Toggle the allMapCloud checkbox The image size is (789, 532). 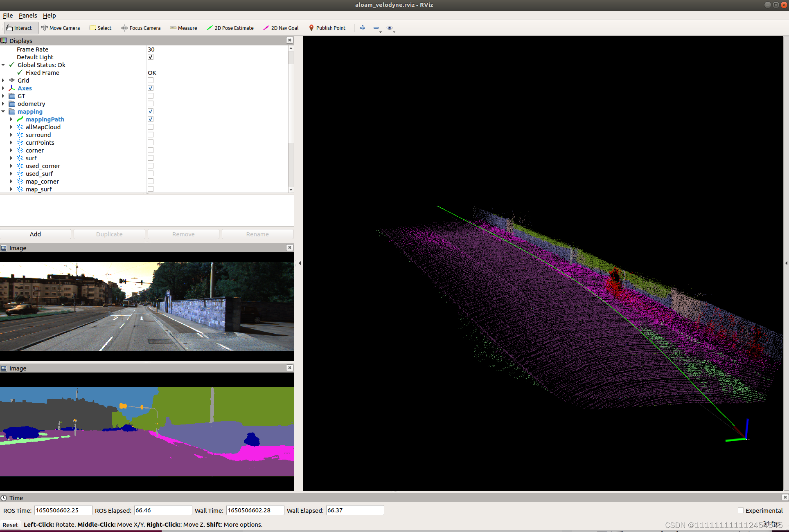click(x=151, y=127)
